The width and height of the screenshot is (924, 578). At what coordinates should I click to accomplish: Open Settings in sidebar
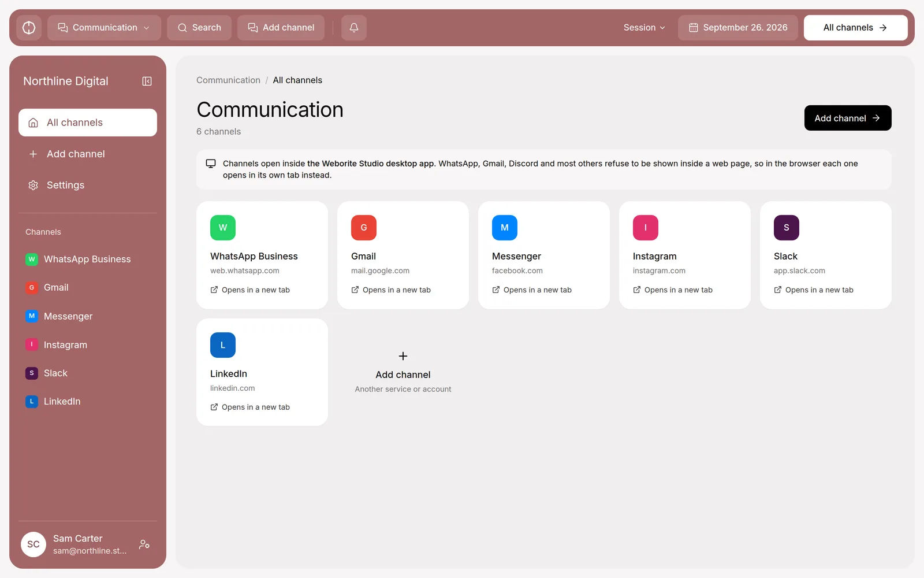[x=88, y=186]
